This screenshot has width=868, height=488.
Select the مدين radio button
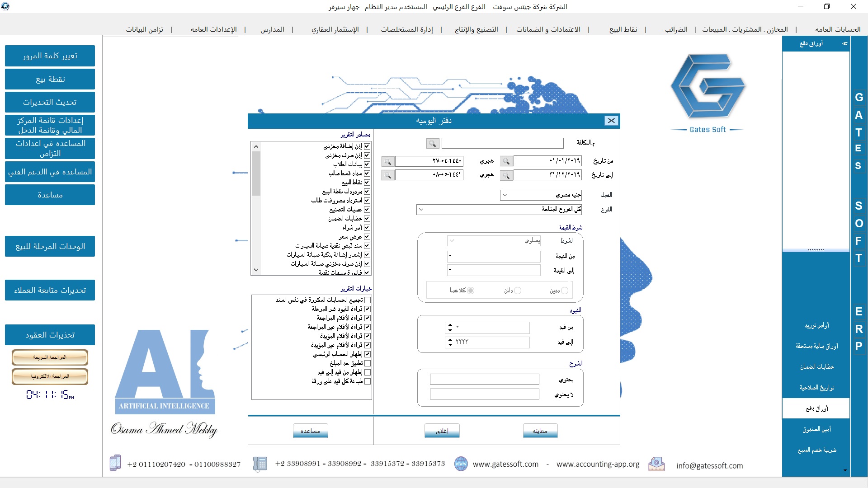565,291
